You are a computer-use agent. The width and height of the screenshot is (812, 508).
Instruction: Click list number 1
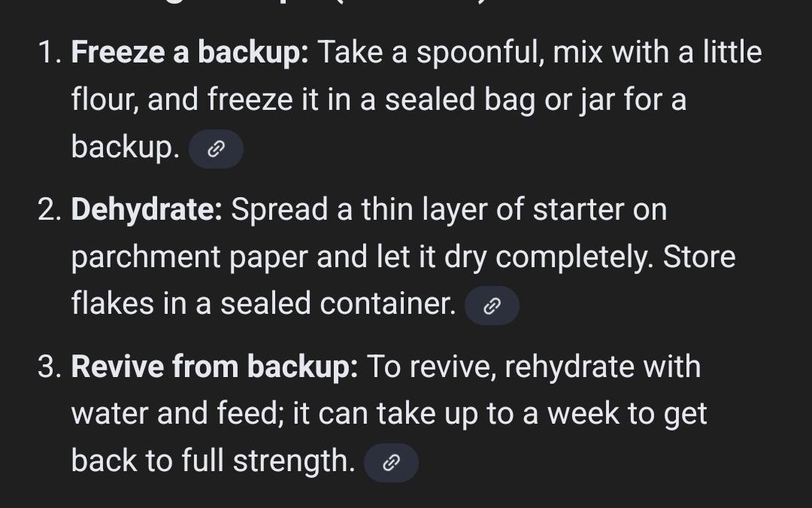point(48,53)
